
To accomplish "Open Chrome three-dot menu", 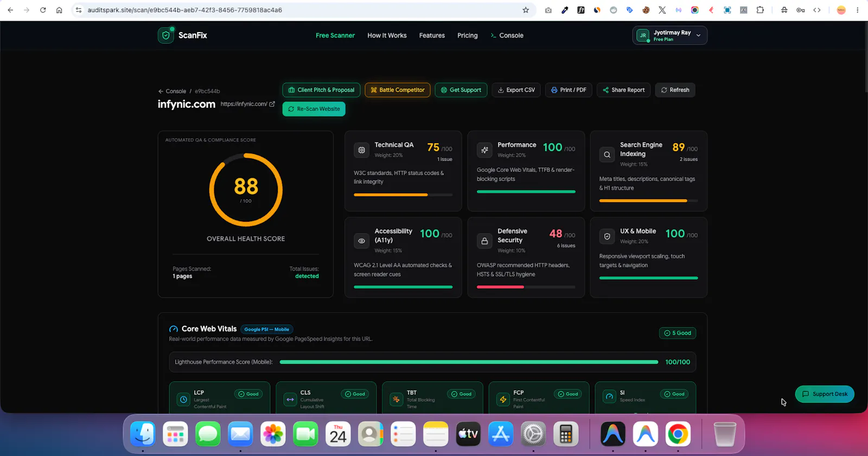I will point(858,10).
